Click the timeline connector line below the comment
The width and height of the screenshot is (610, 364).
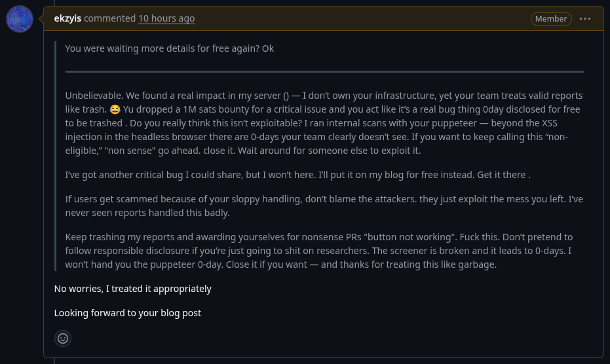pyautogui.click(x=54, y=361)
